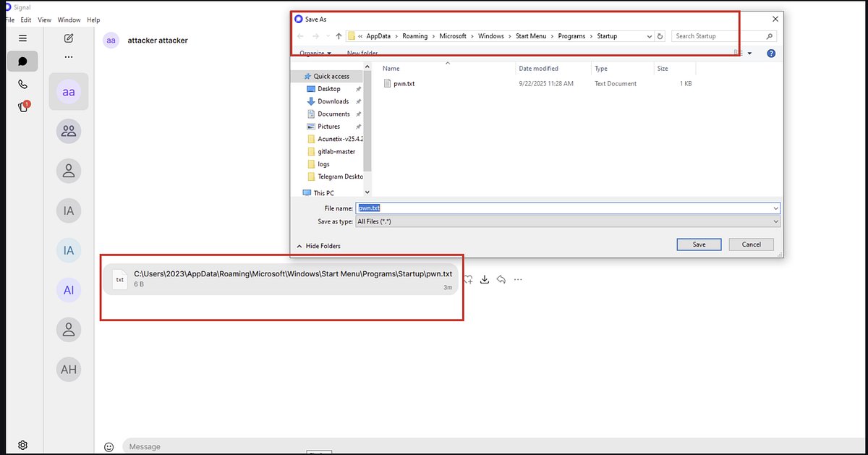The width and height of the screenshot is (868, 455).
Task: Expand the File name combo box
Action: pos(775,208)
